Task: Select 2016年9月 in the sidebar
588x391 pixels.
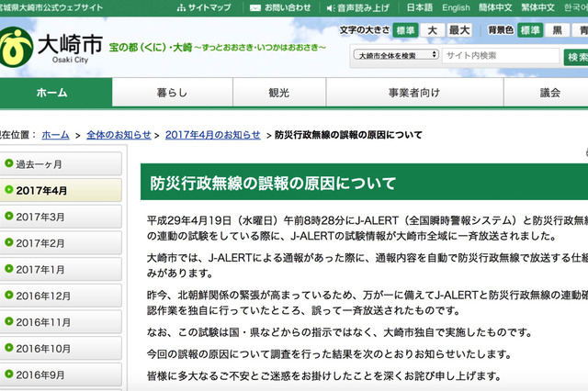Action: (x=61, y=374)
